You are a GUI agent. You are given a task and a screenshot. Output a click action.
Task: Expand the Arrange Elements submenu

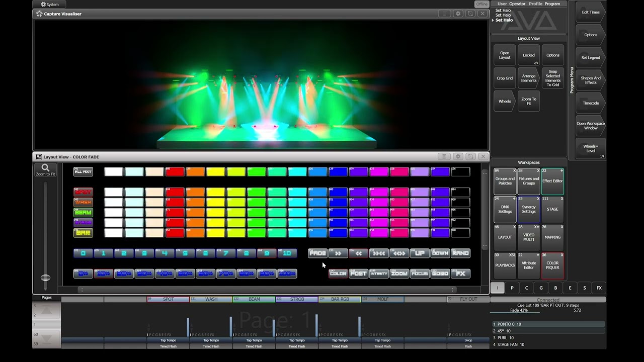pyautogui.click(x=528, y=78)
